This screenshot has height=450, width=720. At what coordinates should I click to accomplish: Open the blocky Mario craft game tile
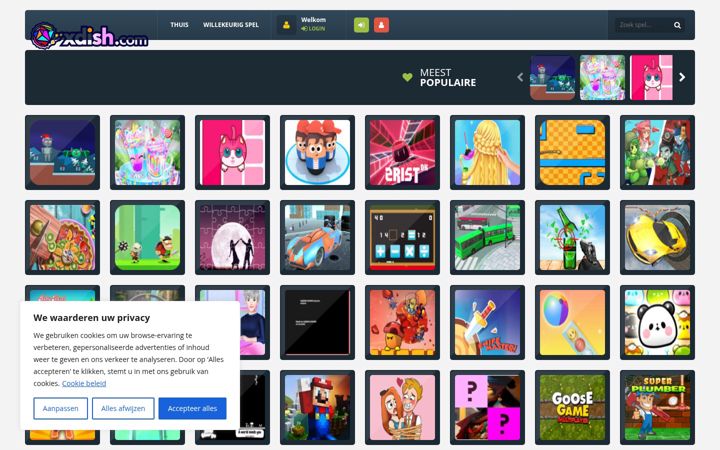(317, 407)
